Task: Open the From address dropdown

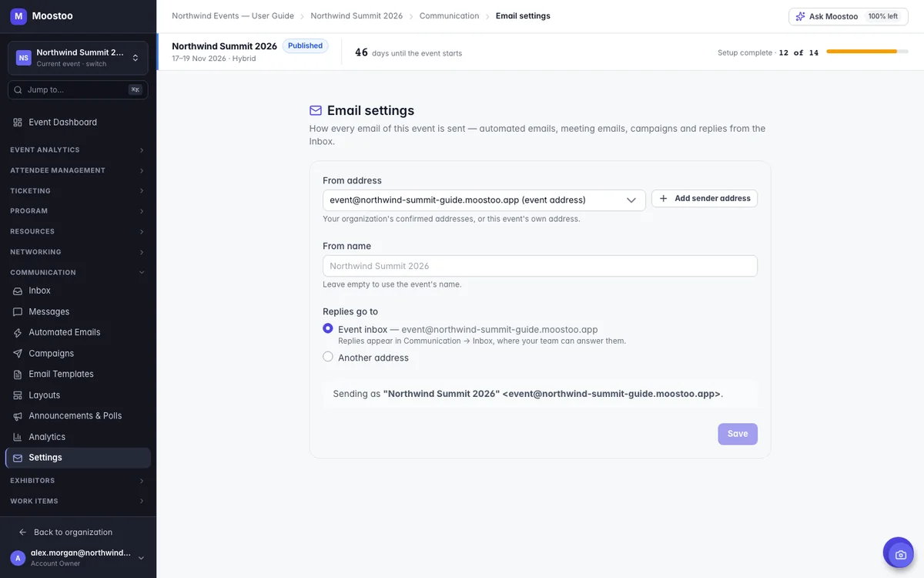Action: pyautogui.click(x=484, y=200)
